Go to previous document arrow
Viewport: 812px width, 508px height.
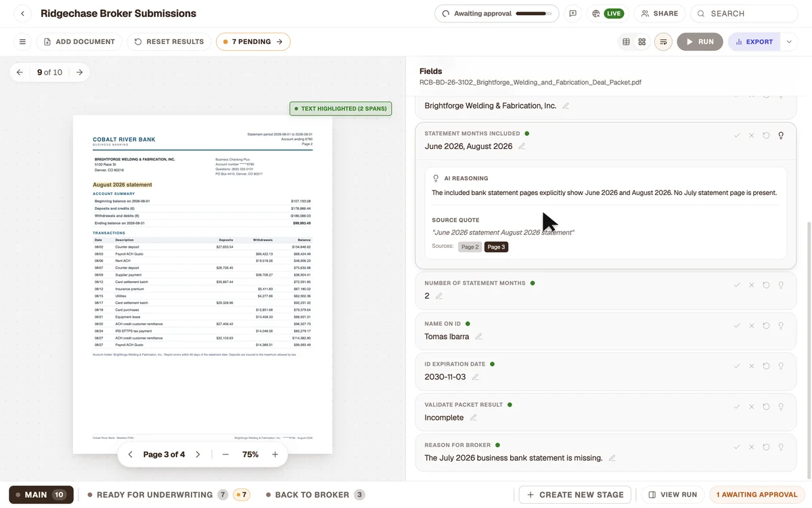coord(20,72)
